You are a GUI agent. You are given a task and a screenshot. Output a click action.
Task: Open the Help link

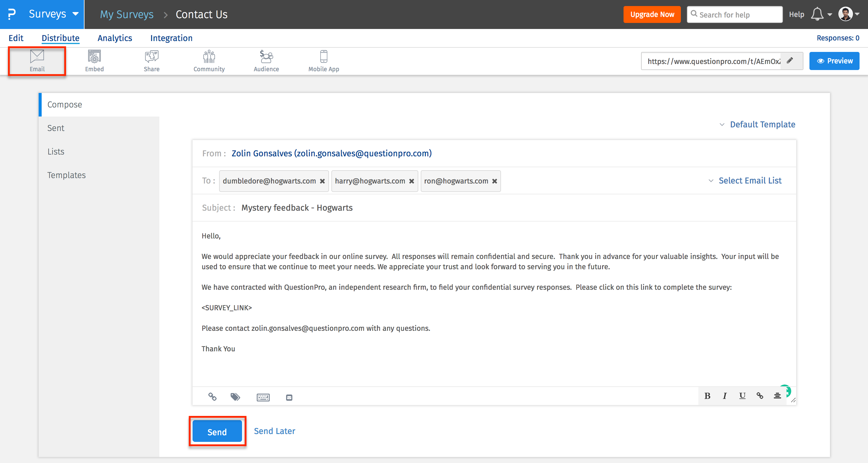(x=796, y=14)
